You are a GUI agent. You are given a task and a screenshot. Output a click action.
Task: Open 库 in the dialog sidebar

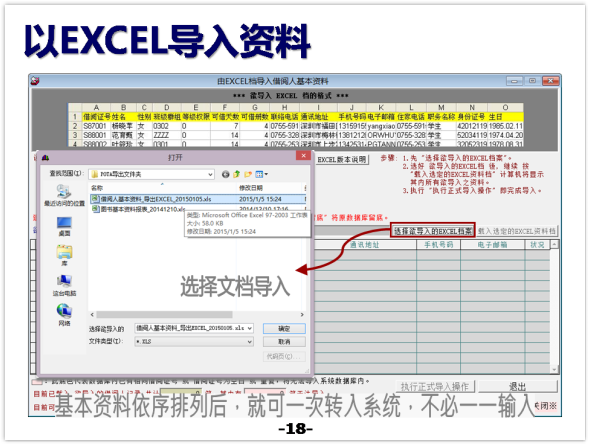[x=64, y=255]
